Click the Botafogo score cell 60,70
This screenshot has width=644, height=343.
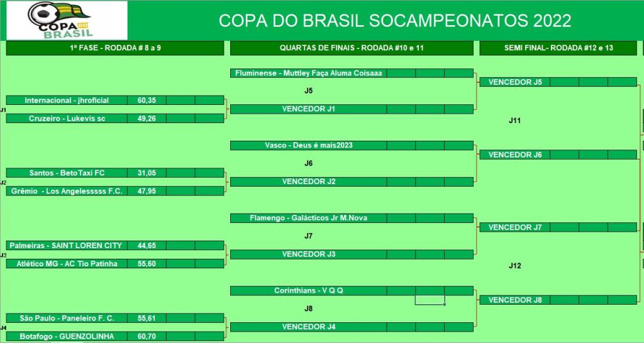(147, 337)
